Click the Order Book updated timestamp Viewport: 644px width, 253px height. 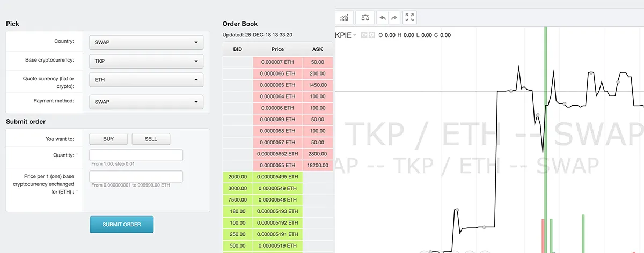(x=258, y=35)
